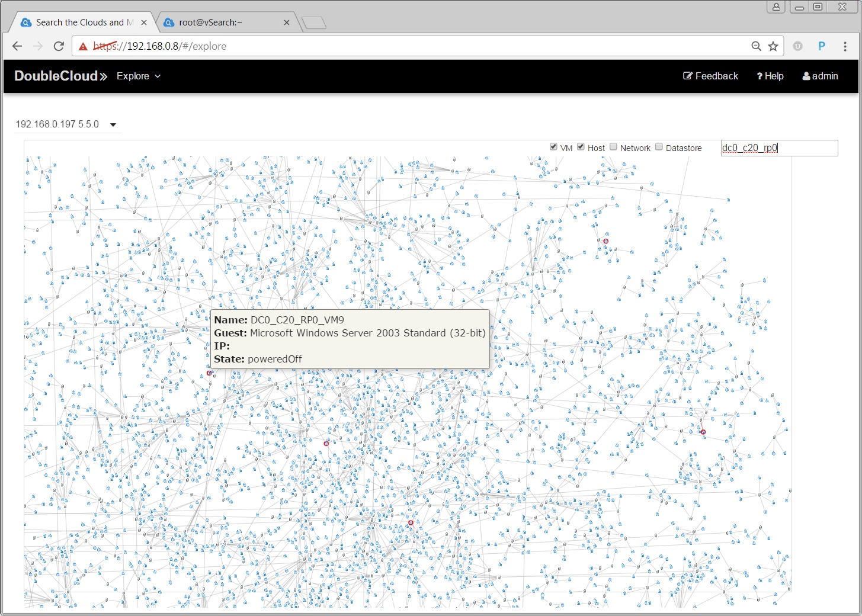Screen dimensions: 862x616
Task: Click the search field containing dc0_c20_rp0
Action: pyautogui.click(x=778, y=148)
